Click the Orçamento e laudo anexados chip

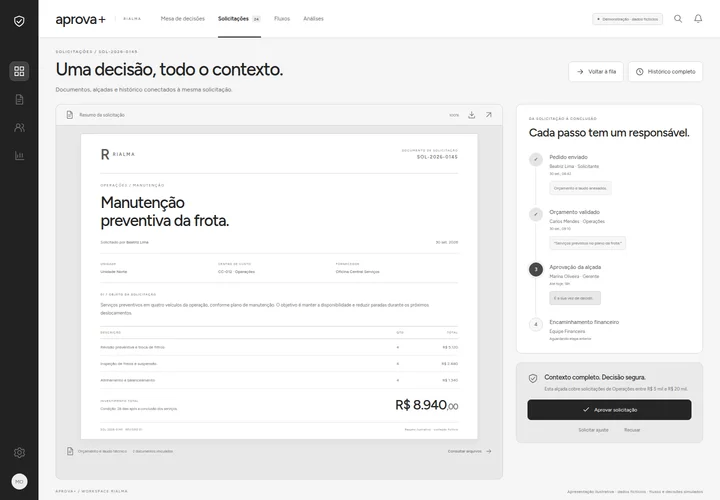point(580,188)
